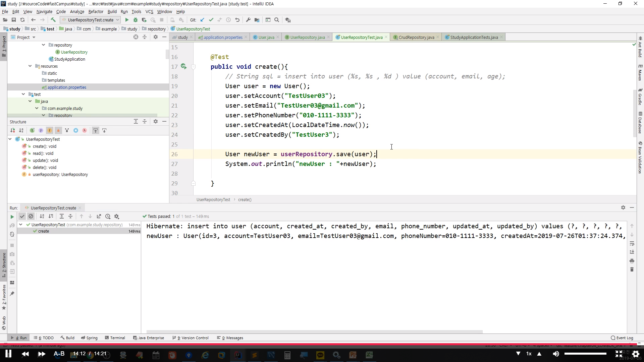Toggle Show Ignored tests filter button

click(x=31, y=217)
